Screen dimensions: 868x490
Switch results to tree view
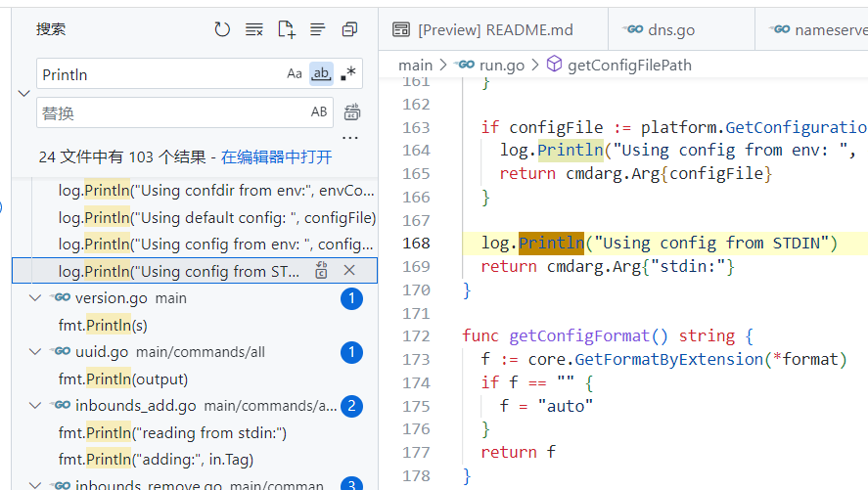pyautogui.click(x=317, y=29)
